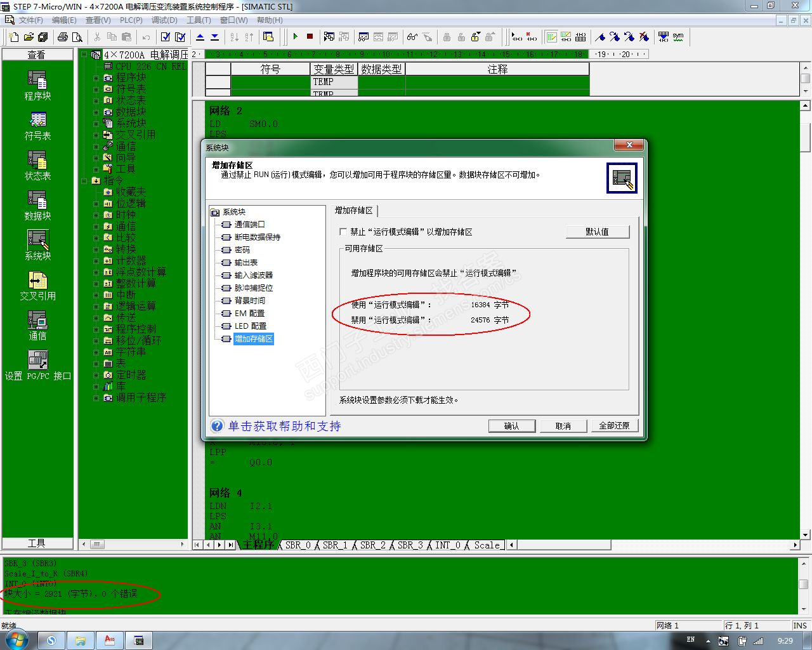Click the taskbar clock showing 9:29
Viewport: 812px width, 650px height.
(x=785, y=640)
